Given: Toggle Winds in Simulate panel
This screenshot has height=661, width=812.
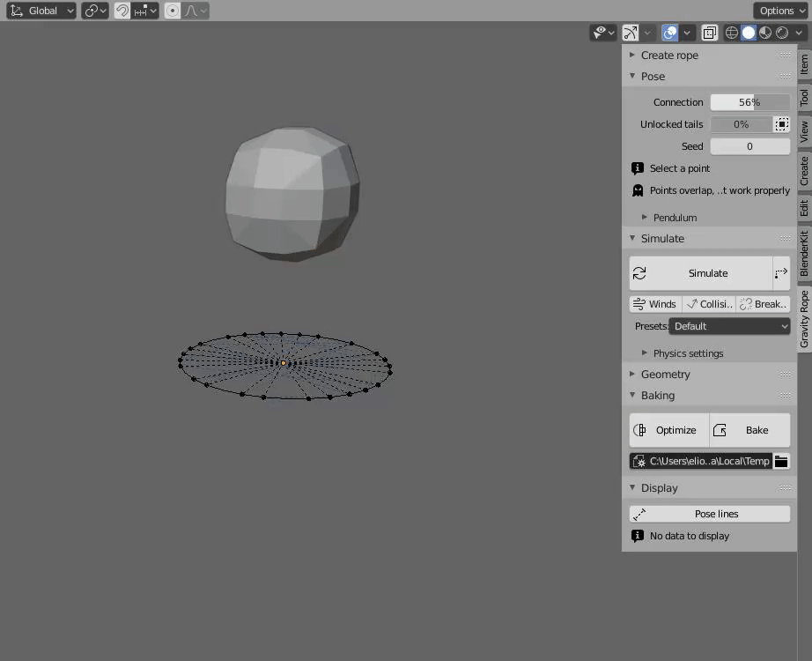Looking at the screenshot, I should point(655,304).
